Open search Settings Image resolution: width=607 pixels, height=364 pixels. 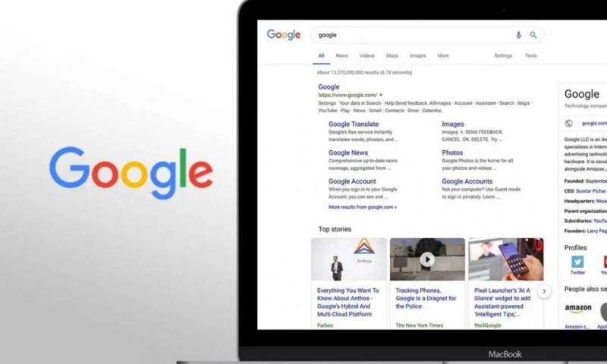(x=503, y=55)
